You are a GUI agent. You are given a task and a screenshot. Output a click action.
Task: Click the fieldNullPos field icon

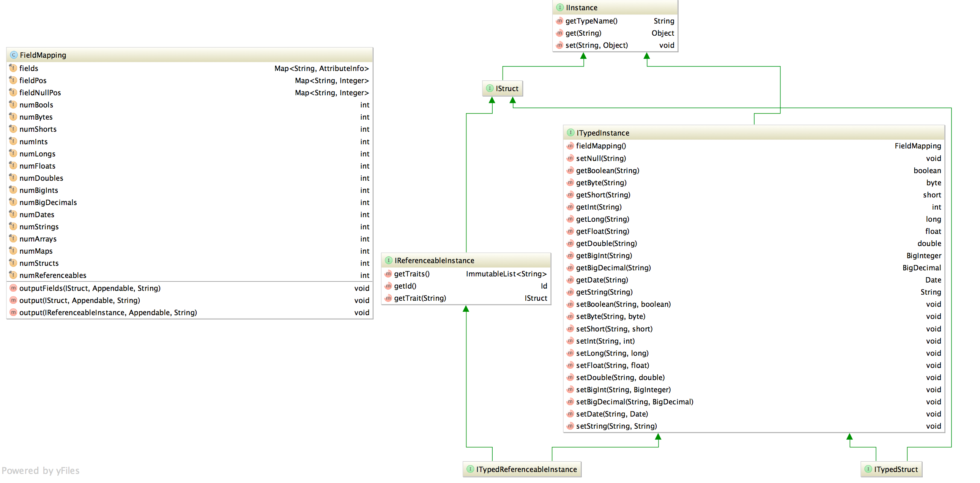pos(13,93)
